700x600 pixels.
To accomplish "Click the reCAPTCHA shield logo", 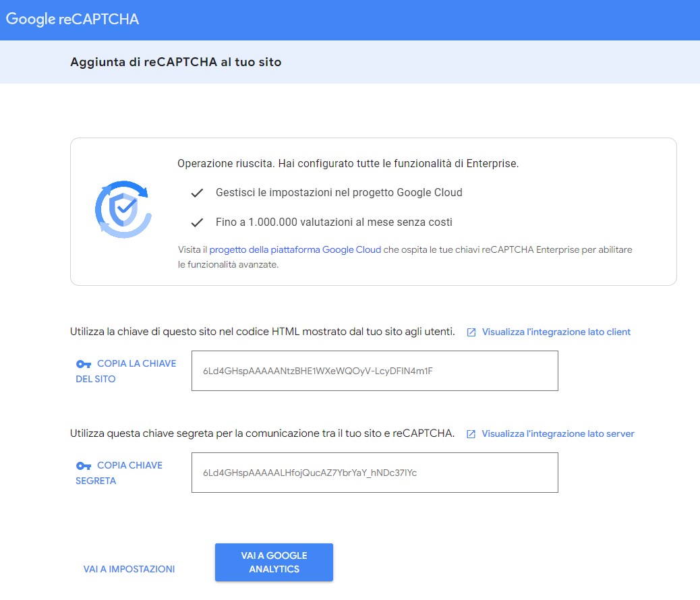I will 123,210.
